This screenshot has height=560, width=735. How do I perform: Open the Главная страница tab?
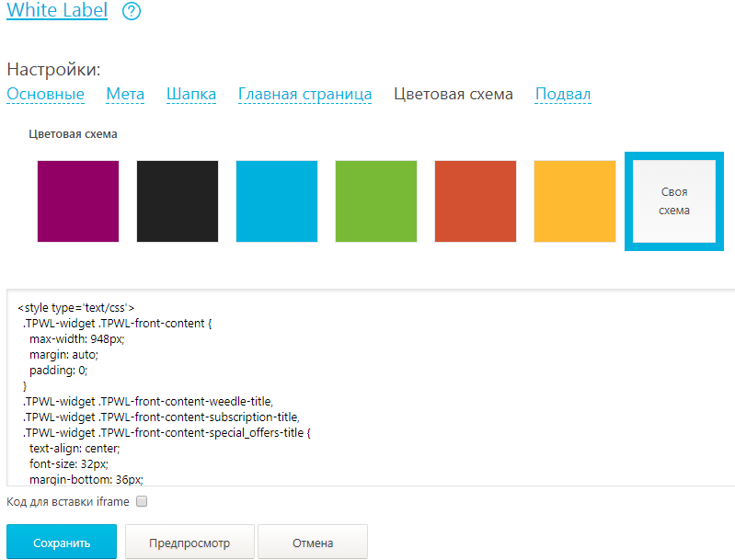coord(304,94)
